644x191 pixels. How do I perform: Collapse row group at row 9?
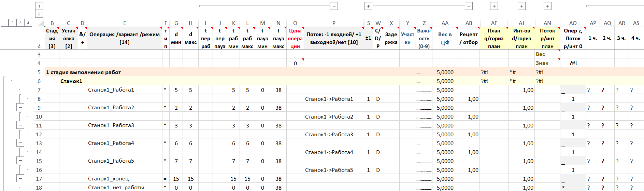point(20,107)
